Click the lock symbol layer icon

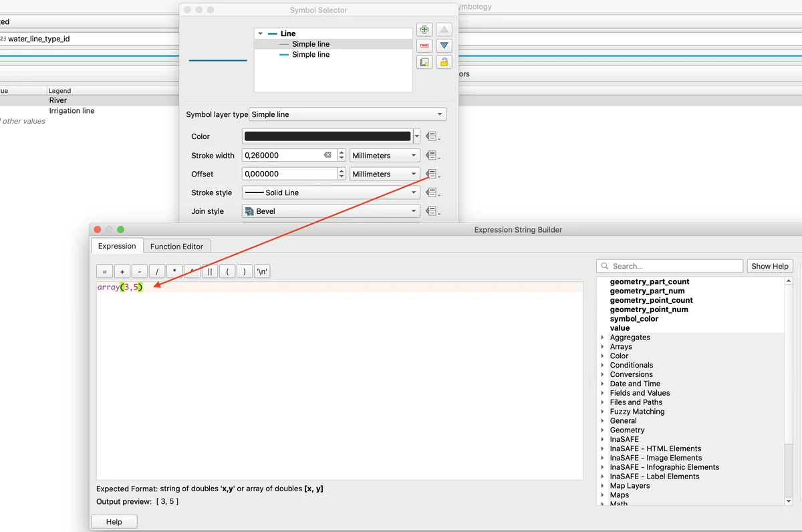click(444, 62)
